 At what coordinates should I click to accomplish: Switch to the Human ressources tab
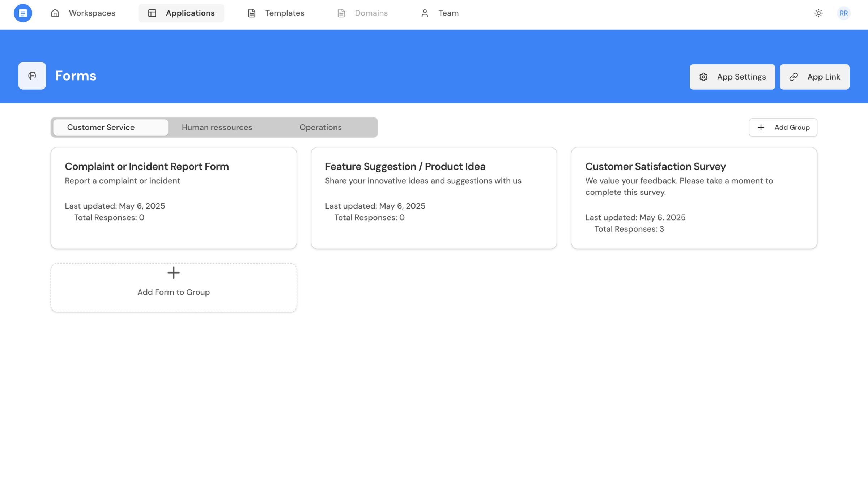[217, 127]
